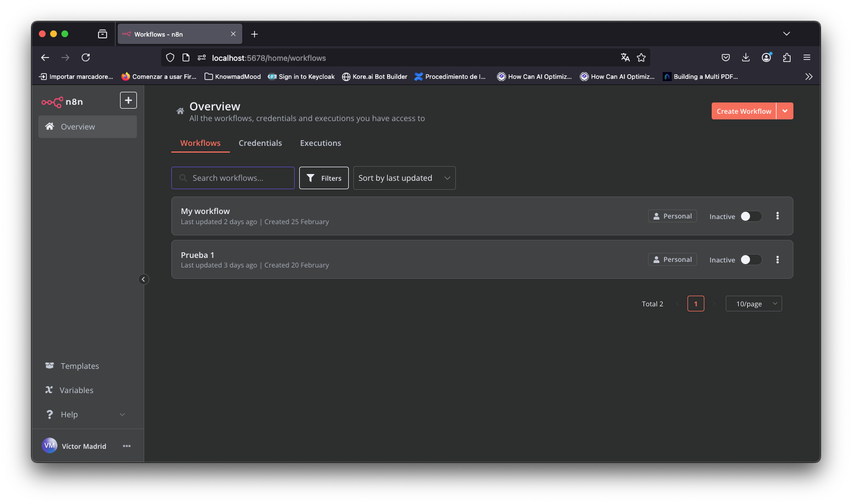Open browser downloads panel
The width and height of the screenshot is (852, 504).
click(745, 57)
